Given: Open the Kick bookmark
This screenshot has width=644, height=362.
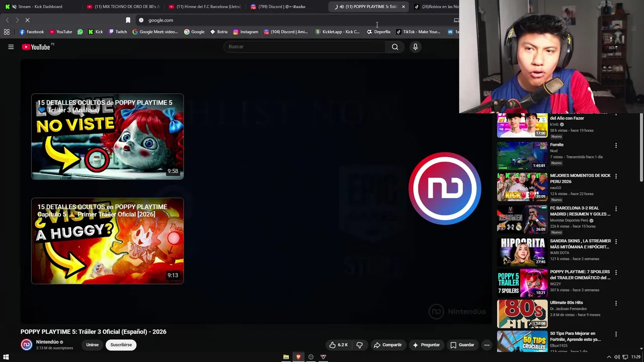Looking at the screenshot, I should click(96, 32).
